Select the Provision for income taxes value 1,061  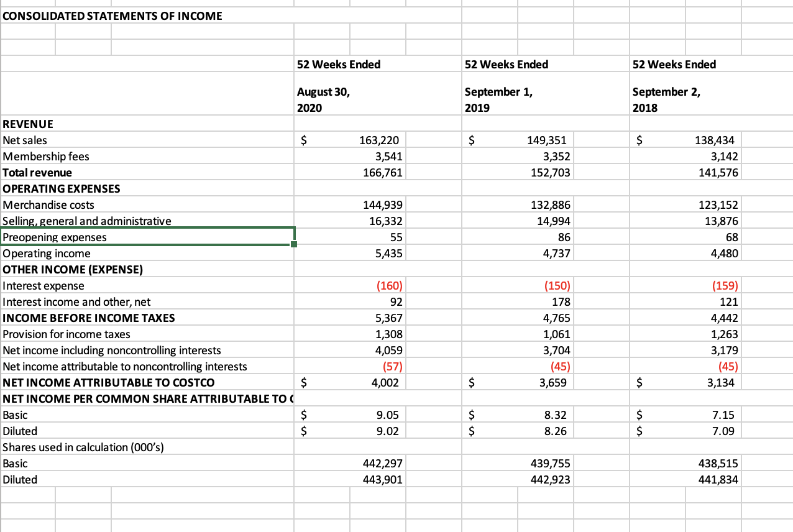click(x=528, y=334)
